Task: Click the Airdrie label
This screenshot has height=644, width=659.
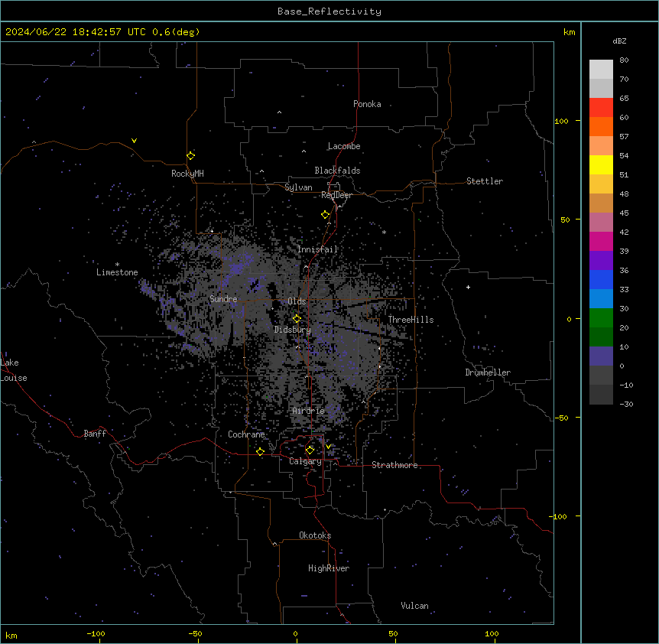Action: (308, 411)
